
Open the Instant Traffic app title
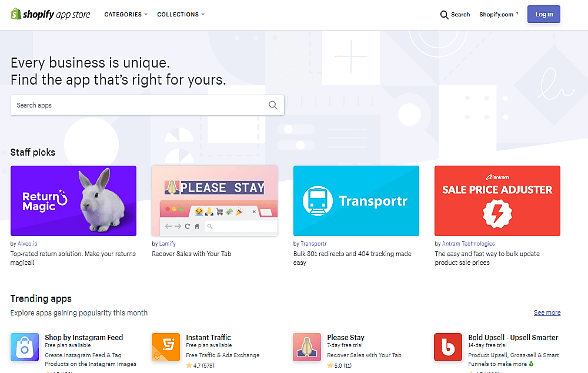coord(209,337)
